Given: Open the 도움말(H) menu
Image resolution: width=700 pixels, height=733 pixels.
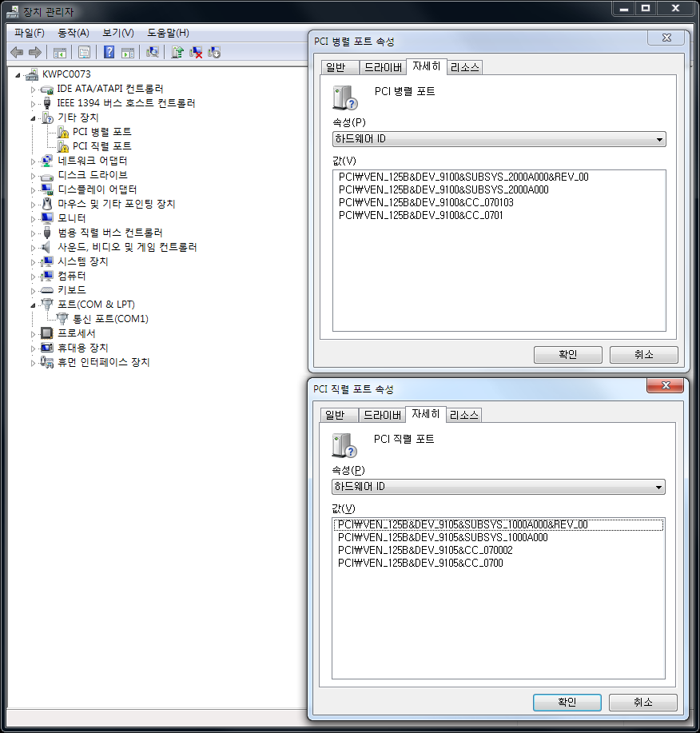Looking at the screenshot, I should (x=169, y=33).
